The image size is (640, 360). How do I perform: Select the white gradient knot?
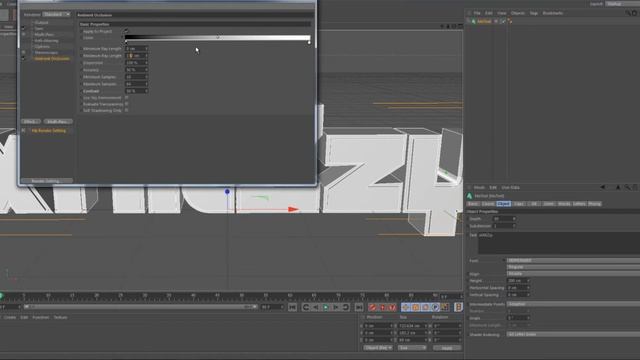pyautogui.click(x=309, y=42)
